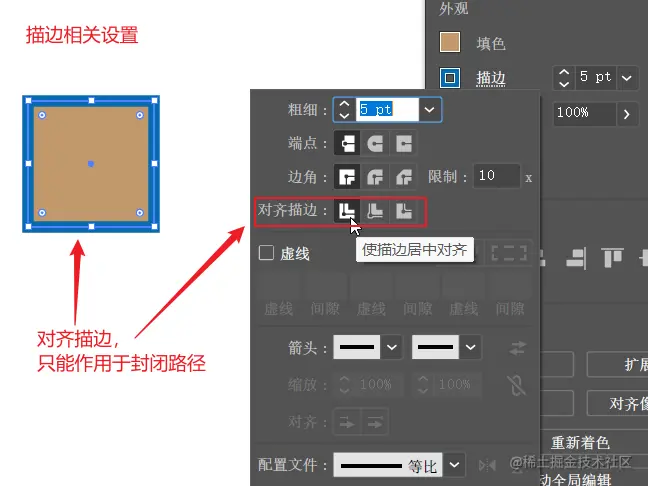Click the 粗细 weight stepper arrows
This screenshot has height=486, width=648.
[x=344, y=110]
